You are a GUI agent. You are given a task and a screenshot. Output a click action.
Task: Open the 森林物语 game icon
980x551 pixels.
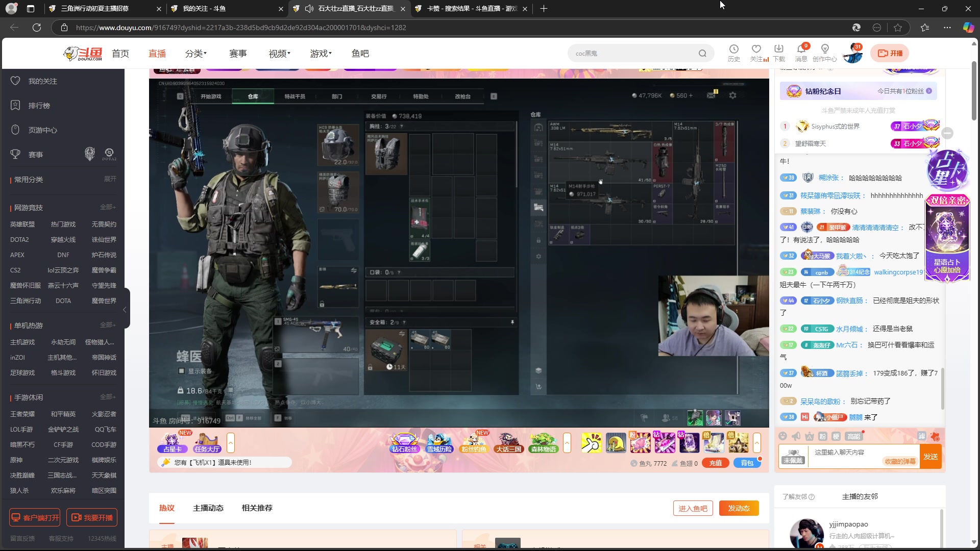[x=544, y=442]
